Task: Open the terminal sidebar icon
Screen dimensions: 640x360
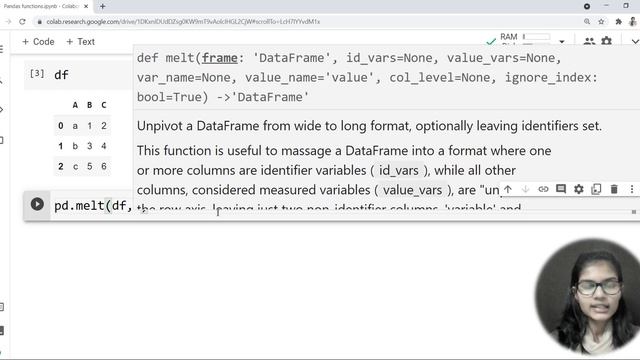Action: point(2,330)
